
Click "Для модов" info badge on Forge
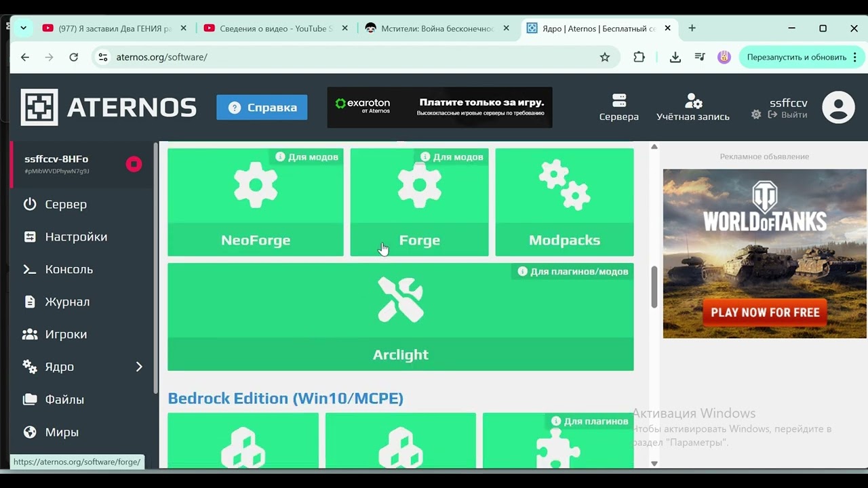(452, 157)
